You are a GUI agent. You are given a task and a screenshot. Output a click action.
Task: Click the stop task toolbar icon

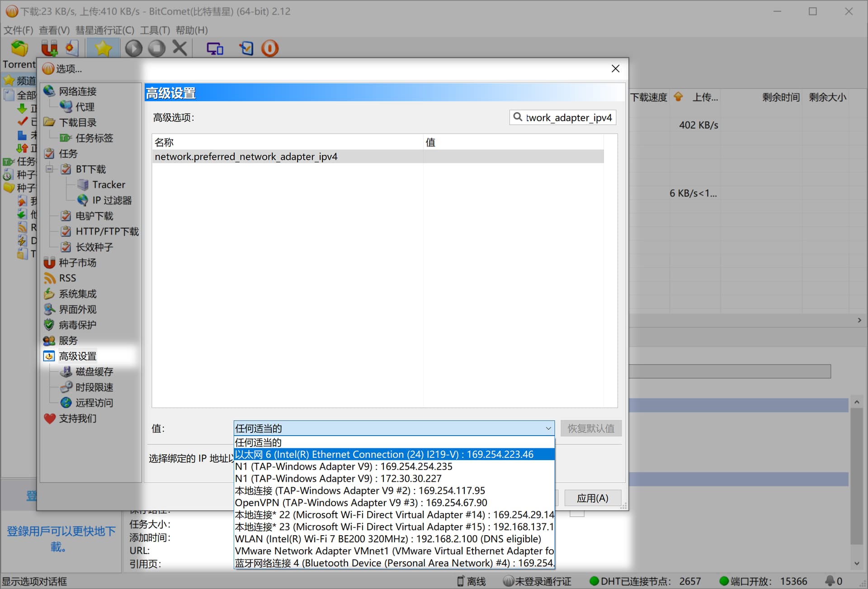[156, 48]
